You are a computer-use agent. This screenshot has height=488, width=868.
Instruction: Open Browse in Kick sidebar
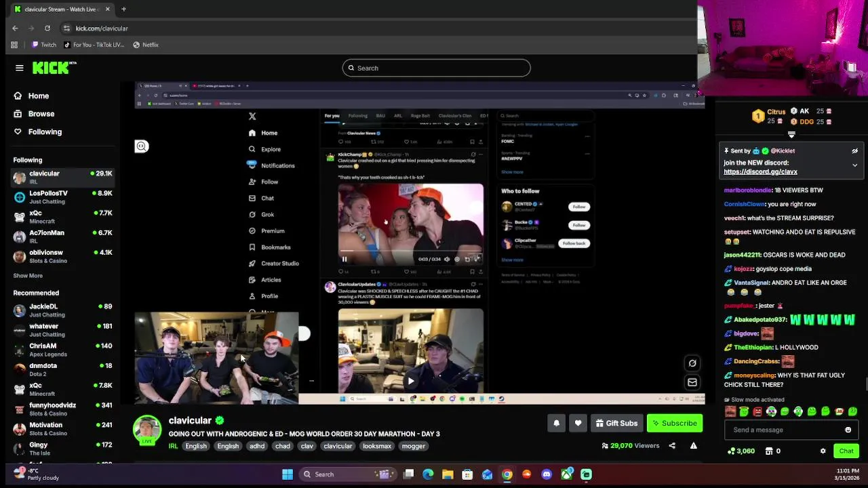click(x=34, y=114)
